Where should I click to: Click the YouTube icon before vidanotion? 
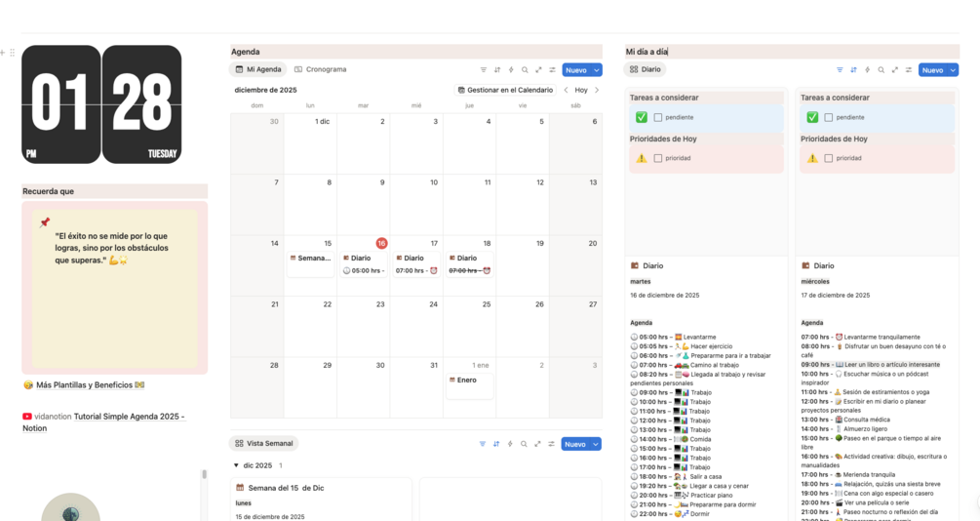click(x=27, y=417)
